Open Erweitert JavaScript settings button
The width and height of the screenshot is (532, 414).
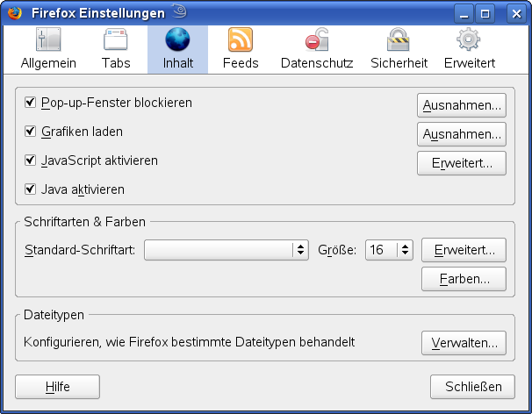tap(462, 162)
